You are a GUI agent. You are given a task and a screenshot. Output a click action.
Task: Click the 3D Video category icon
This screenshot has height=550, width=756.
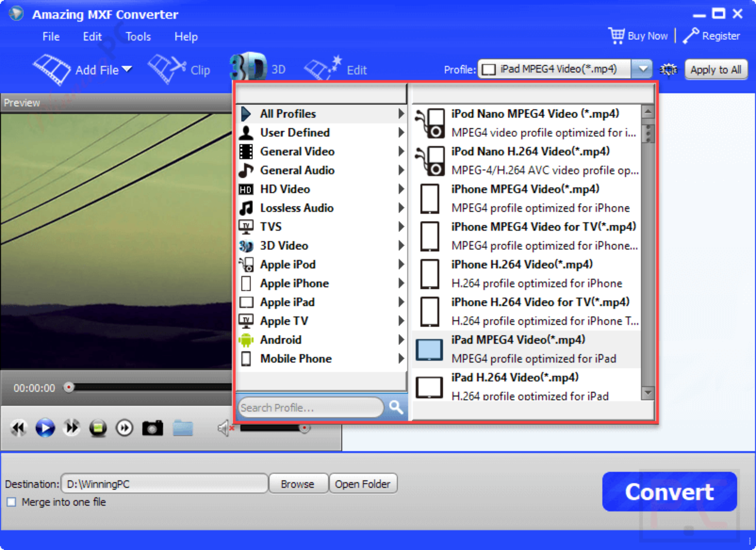(246, 246)
